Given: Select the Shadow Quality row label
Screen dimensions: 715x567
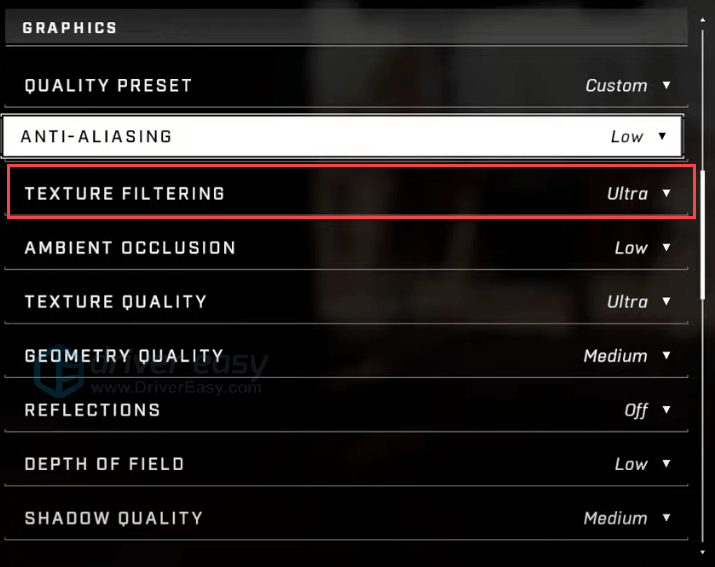Looking at the screenshot, I should 114,518.
